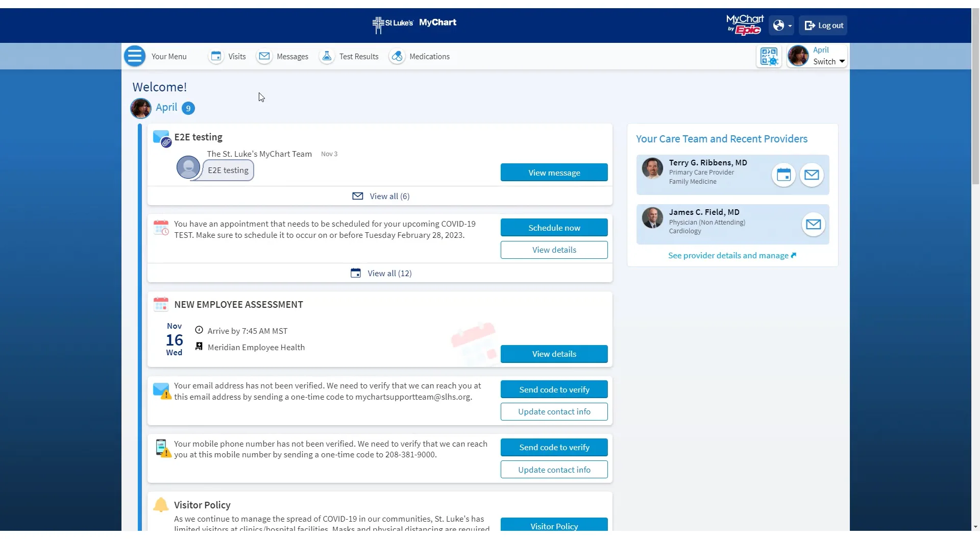The height and width of the screenshot is (539, 980).
Task: Expand the hamburger menu icon
Action: click(x=134, y=56)
